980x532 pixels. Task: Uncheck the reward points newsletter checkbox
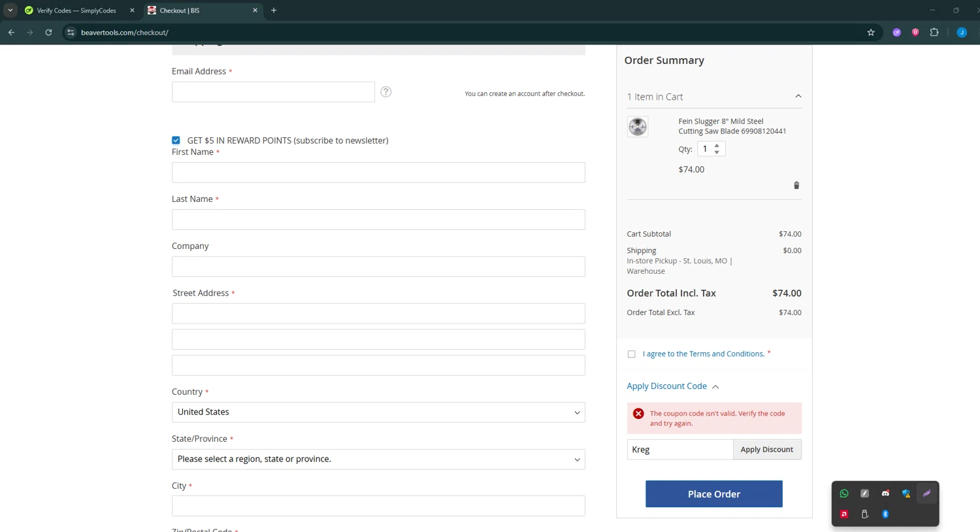176,141
